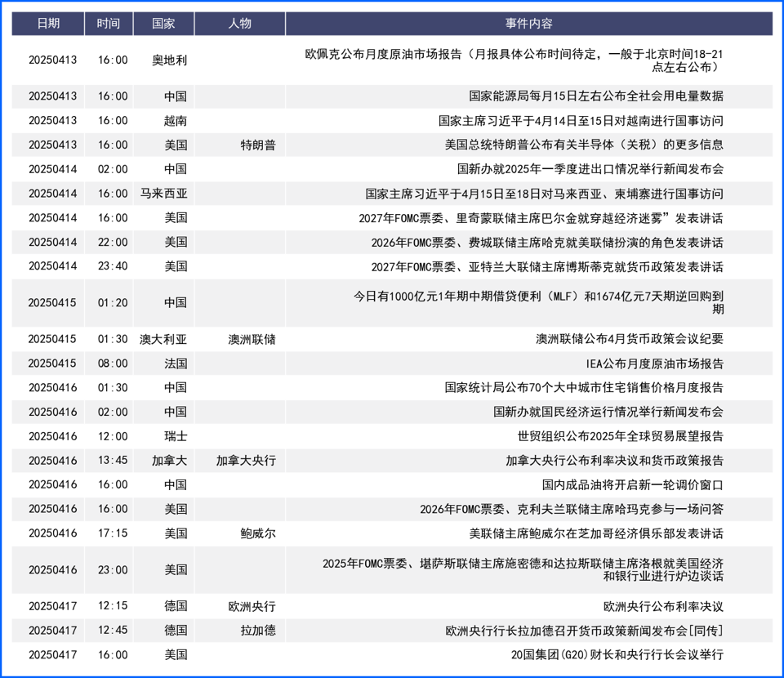Click the MLF 逆回购到期 event text
784x678 pixels.
tap(538, 302)
